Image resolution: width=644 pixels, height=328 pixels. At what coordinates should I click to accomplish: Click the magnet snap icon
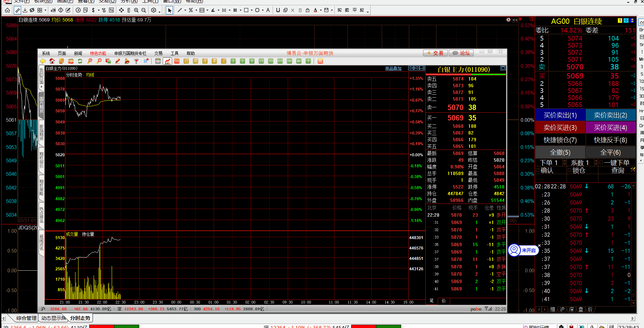tap(278, 10)
